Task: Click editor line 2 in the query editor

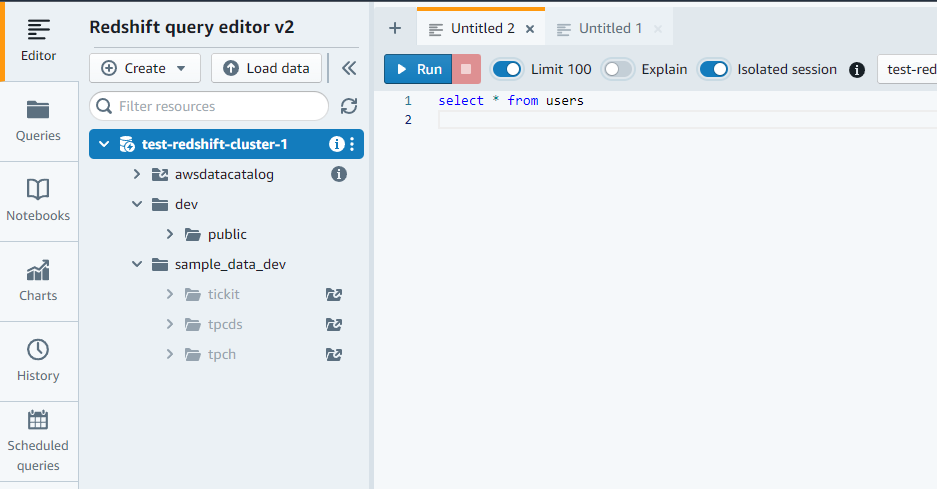Action: click(x=687, y=120)
